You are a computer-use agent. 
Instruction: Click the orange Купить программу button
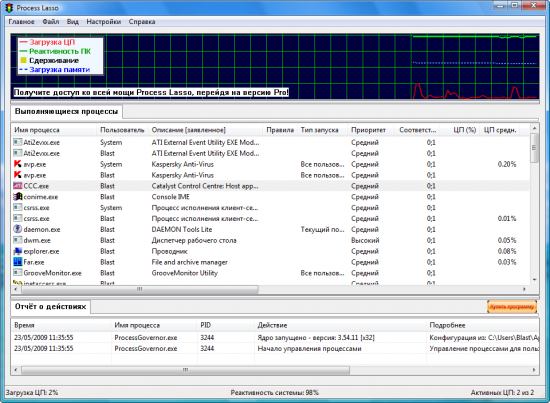[x=512, y=307]
